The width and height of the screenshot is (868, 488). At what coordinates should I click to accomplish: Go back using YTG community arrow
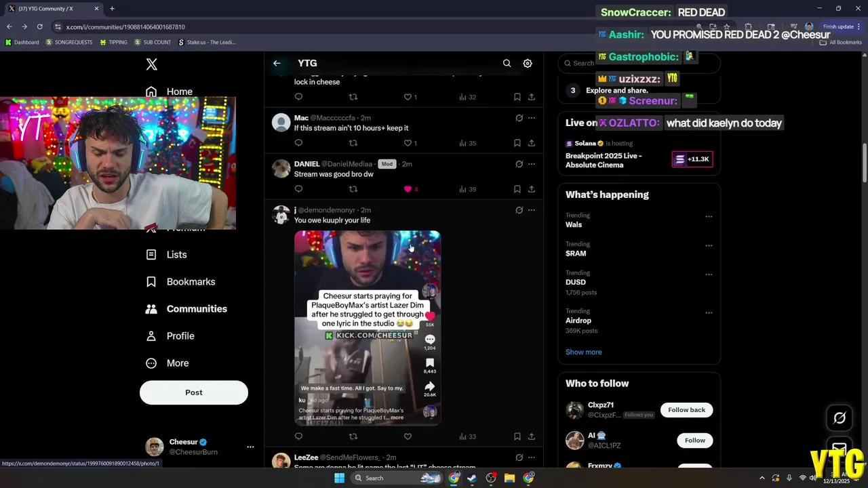[x=277, y=63]
